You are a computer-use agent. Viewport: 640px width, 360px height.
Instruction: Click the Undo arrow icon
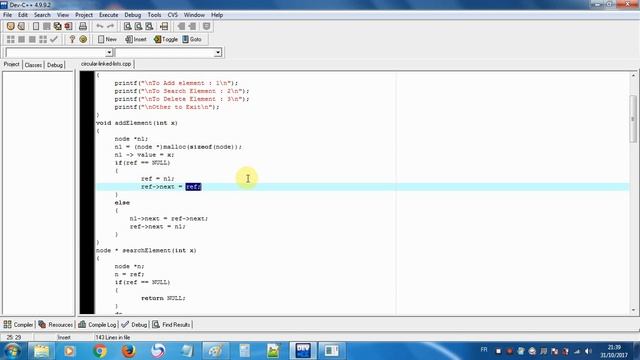[x=100, y=26]
